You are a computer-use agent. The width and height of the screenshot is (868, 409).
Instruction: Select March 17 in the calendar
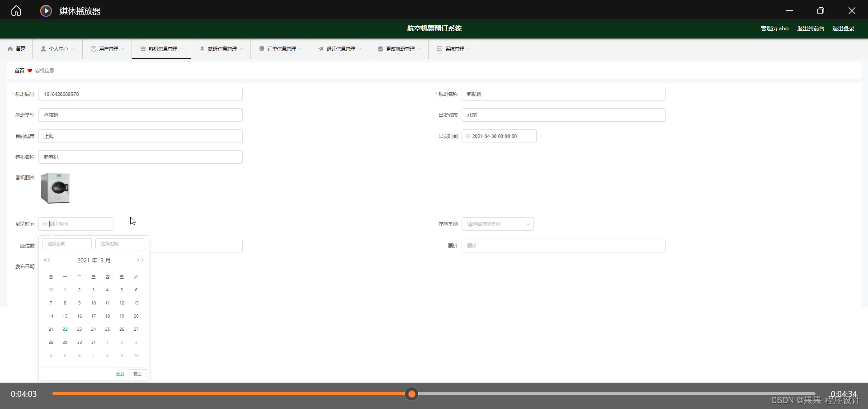coord(94,316)
